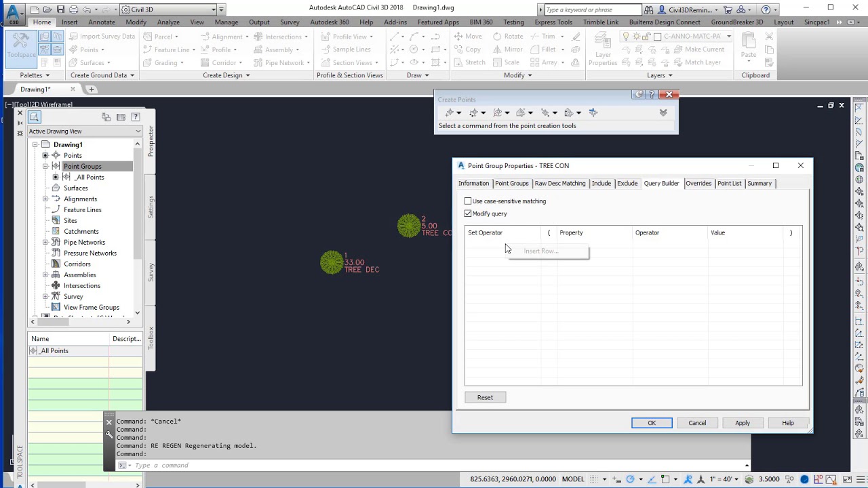This screenshot has height=488, width=868.
Task: Open the Active Drawing View dropdown
Action: pyautogui.click(x=85, y=131)
